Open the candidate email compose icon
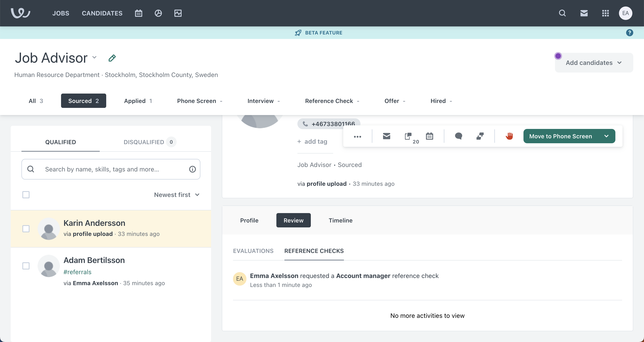The image size is (644, 342). click(386, 136)
